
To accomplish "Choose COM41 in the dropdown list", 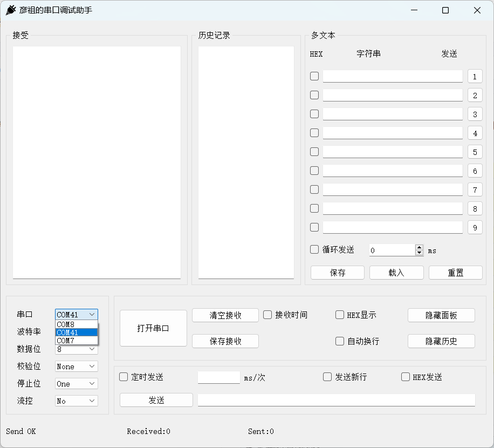I will 77,332.
